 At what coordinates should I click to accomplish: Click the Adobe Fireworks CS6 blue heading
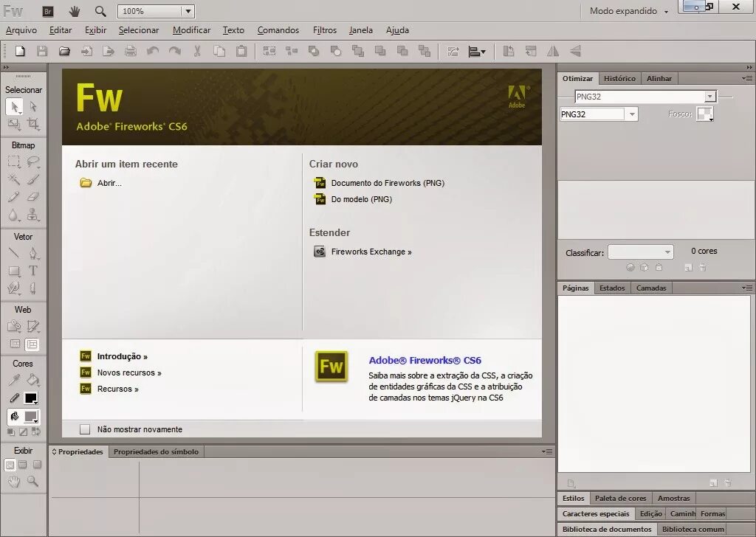pyautogui.click(x=425, y=360)
